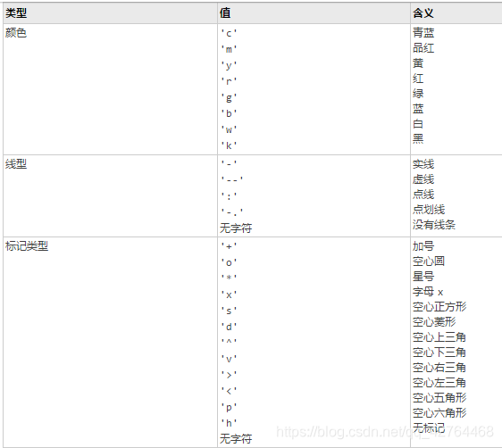Image resolution: width=502 pixels, height=448 pixels.
Task: Click the 值 column header
Action: [x=314, y=13]
